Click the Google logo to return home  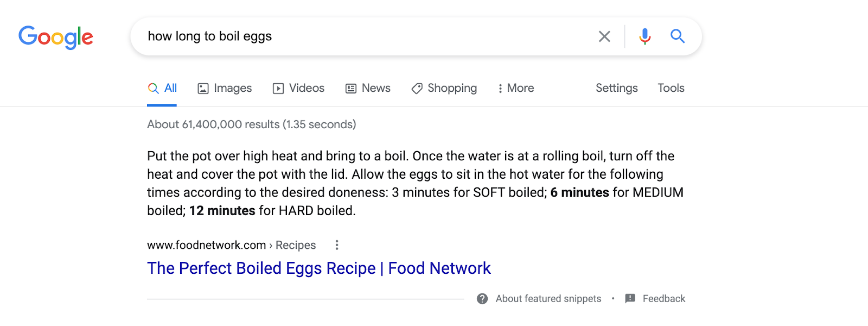[55, 36]
